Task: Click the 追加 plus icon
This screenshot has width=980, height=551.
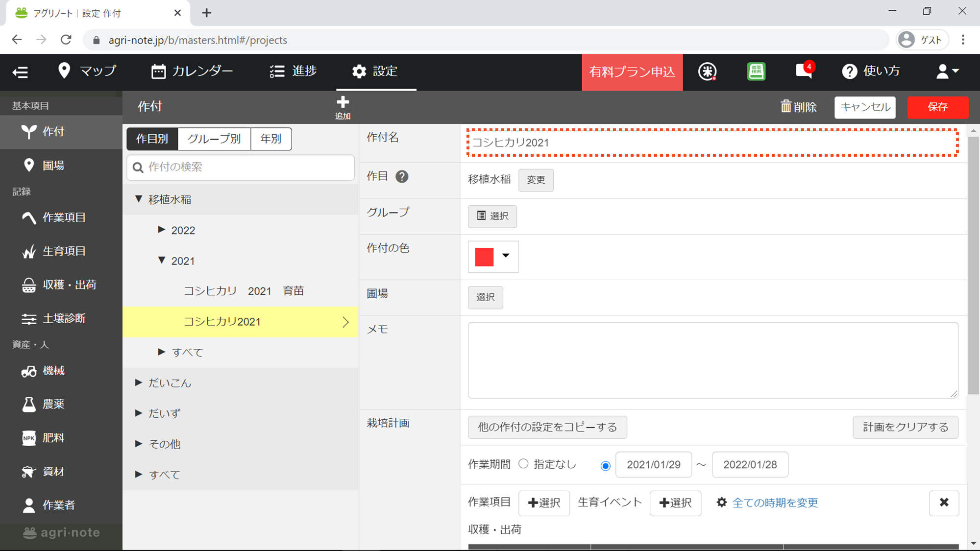Action: tap(343, 102)
